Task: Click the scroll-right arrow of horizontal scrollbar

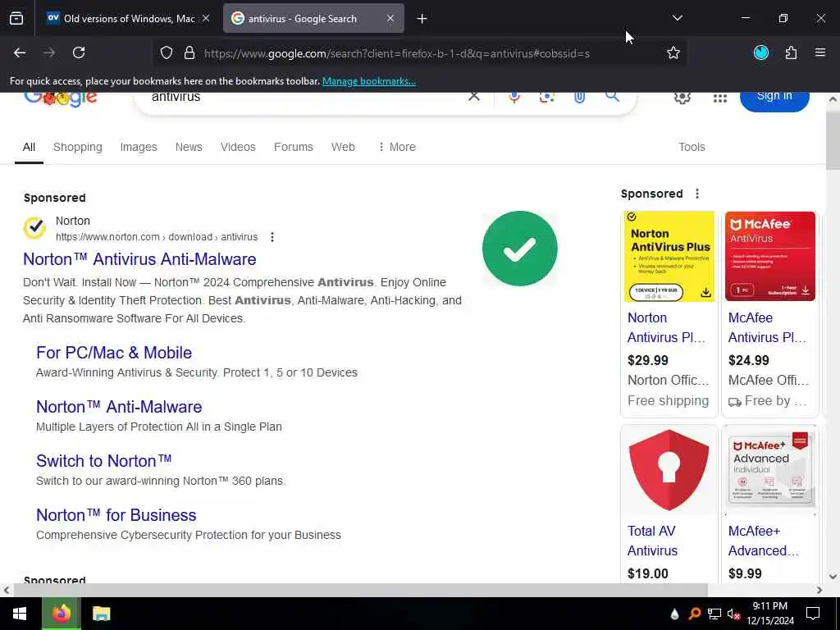Action: pyautogui.click(x=819, y=590)
